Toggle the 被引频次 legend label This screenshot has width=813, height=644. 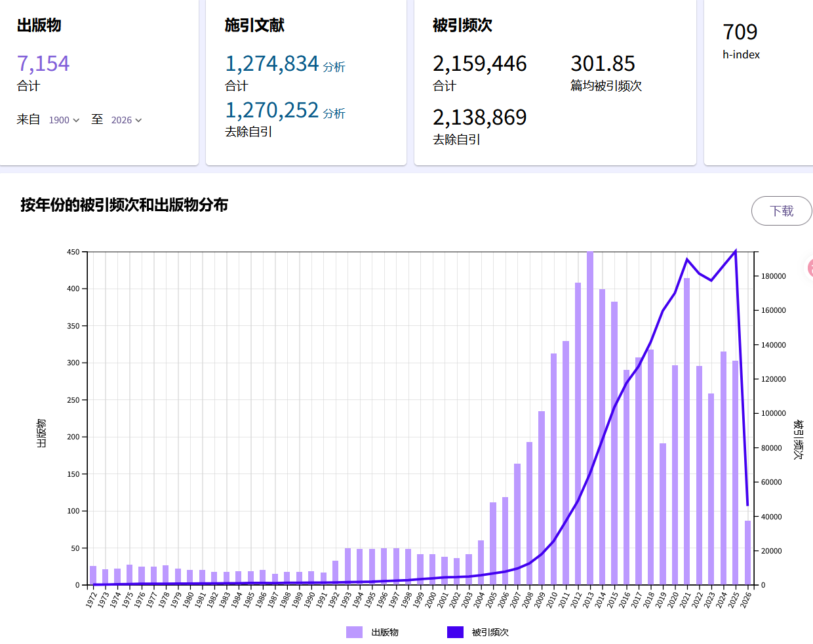point(490,632)
